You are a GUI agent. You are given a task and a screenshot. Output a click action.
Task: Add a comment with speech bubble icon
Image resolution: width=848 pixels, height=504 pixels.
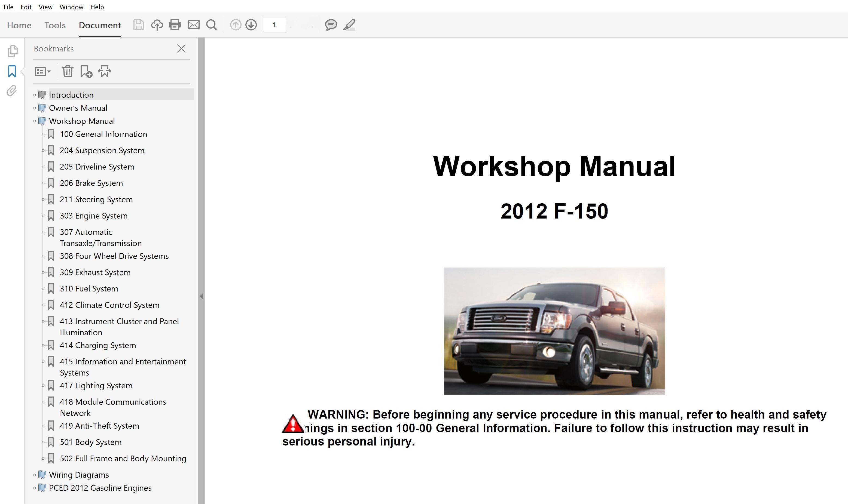[331, 25]
